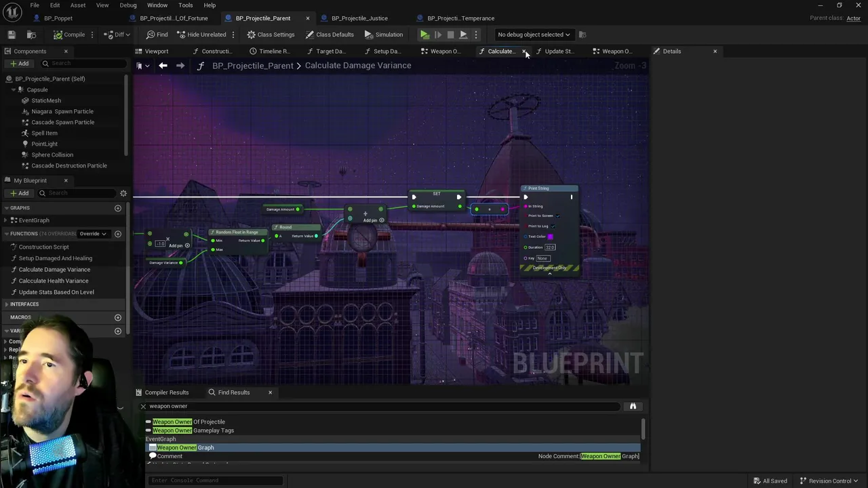Select Weapon Owner Gameplay Tags result
868x488 pixels.
pos(193,430)
